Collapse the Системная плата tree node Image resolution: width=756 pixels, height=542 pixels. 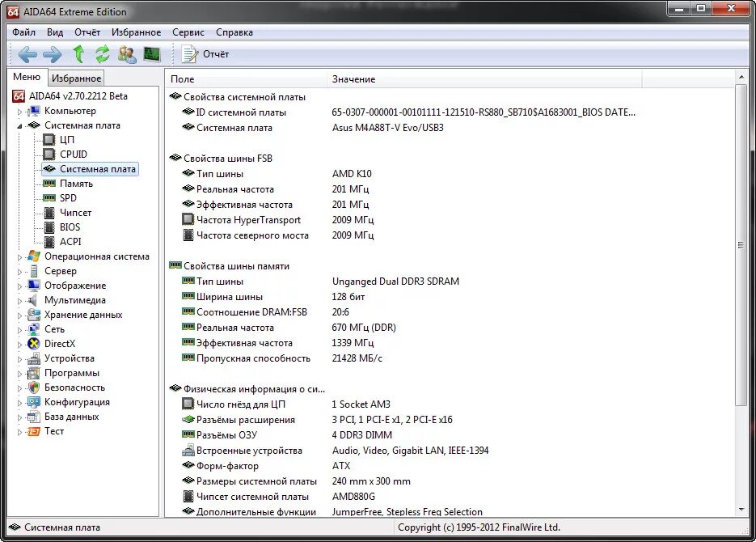pos(19,126)
